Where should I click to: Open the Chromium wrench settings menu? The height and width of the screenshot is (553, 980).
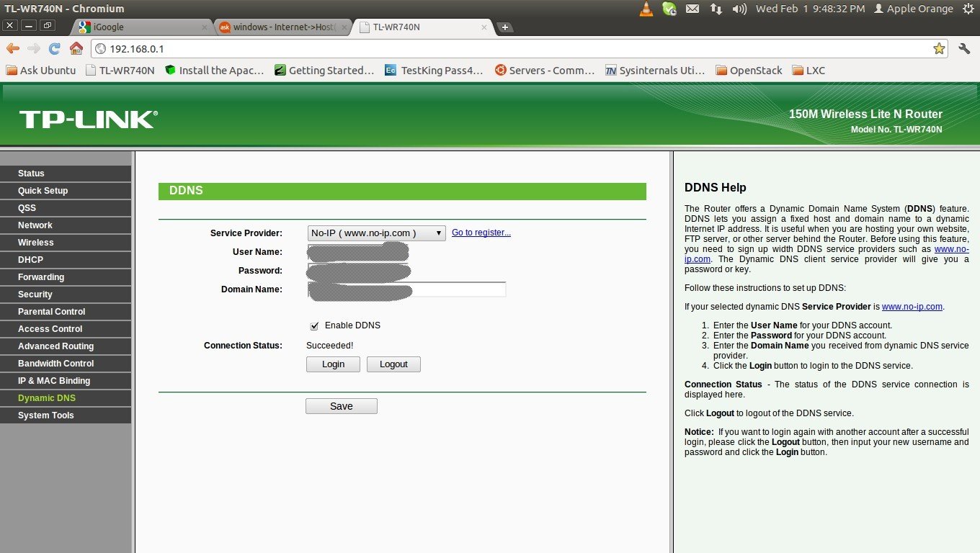tap(964, 48)
